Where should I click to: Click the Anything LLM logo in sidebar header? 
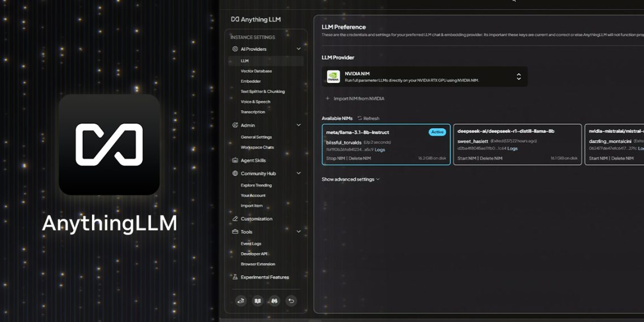point(256,19)
